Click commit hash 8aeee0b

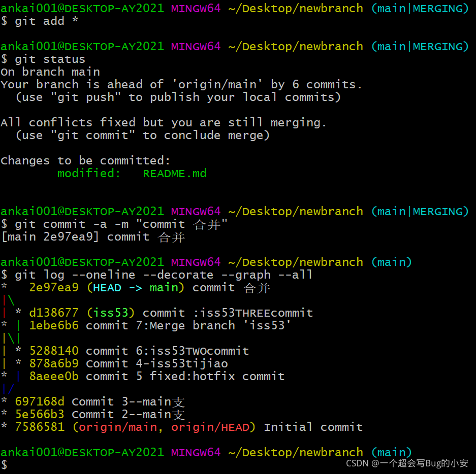tap(54, 377)
